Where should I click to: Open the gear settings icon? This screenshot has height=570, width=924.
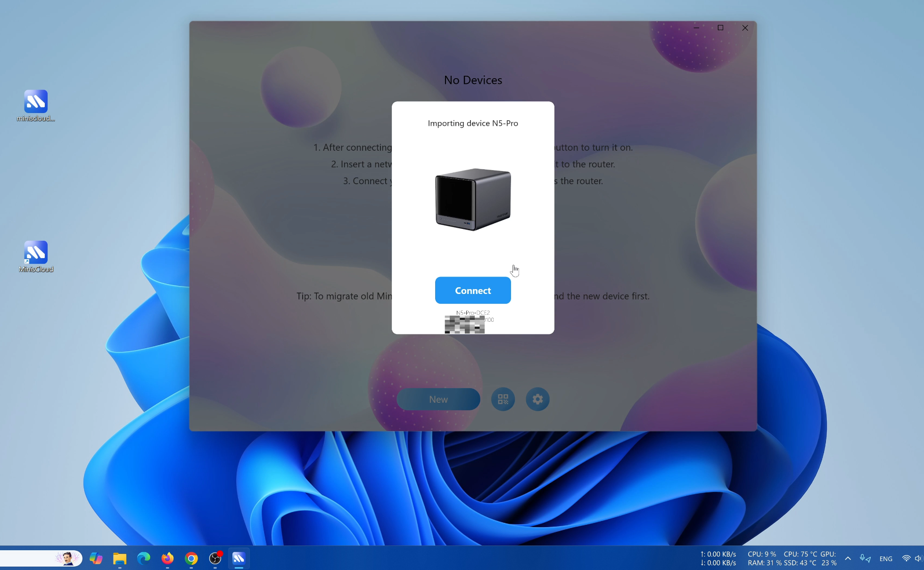click(x=537, y=399)
